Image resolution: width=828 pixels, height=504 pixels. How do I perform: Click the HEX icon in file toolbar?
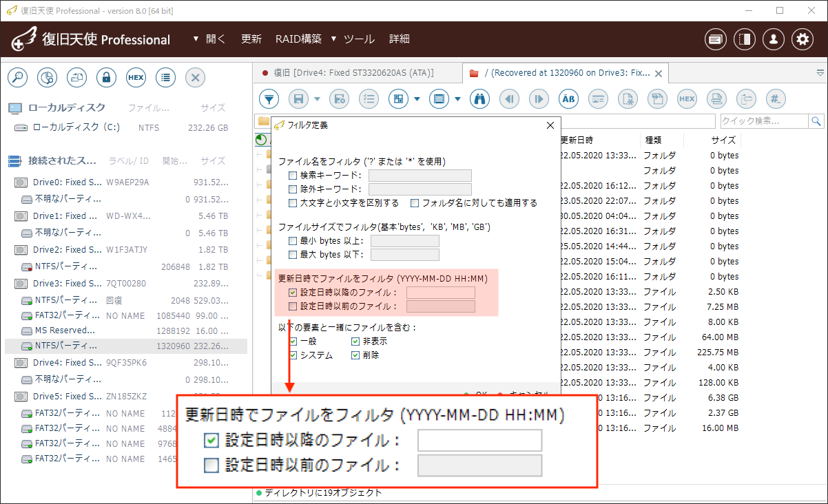tap(687, 98)
